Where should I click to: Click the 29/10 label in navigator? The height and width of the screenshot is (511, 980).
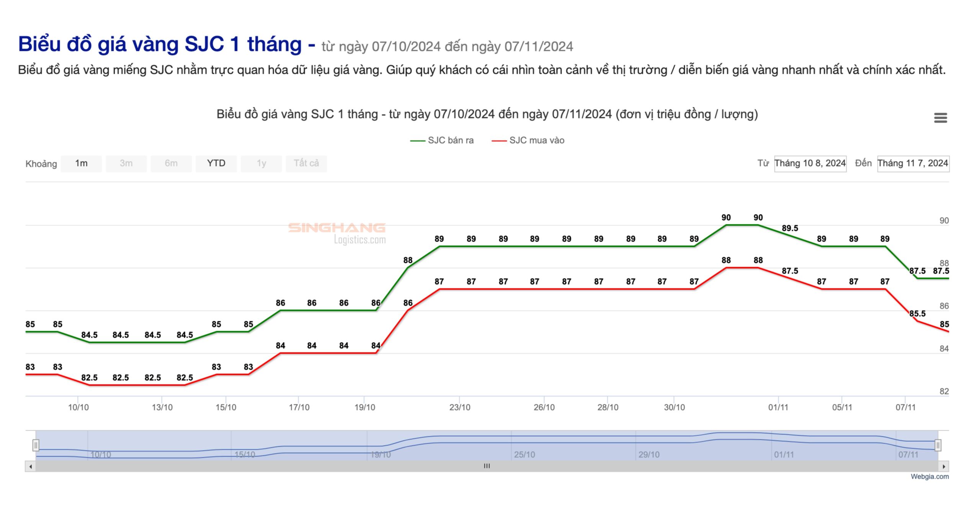(x=649, y=455)
